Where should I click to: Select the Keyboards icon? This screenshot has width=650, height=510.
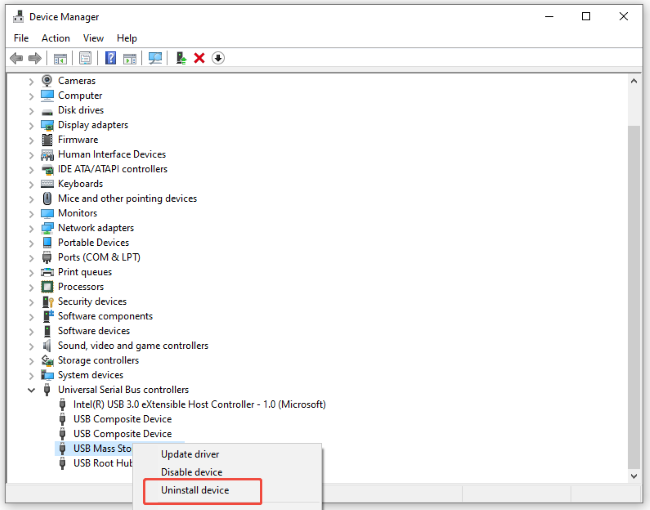pyautogui.click(x=47, y=184)
